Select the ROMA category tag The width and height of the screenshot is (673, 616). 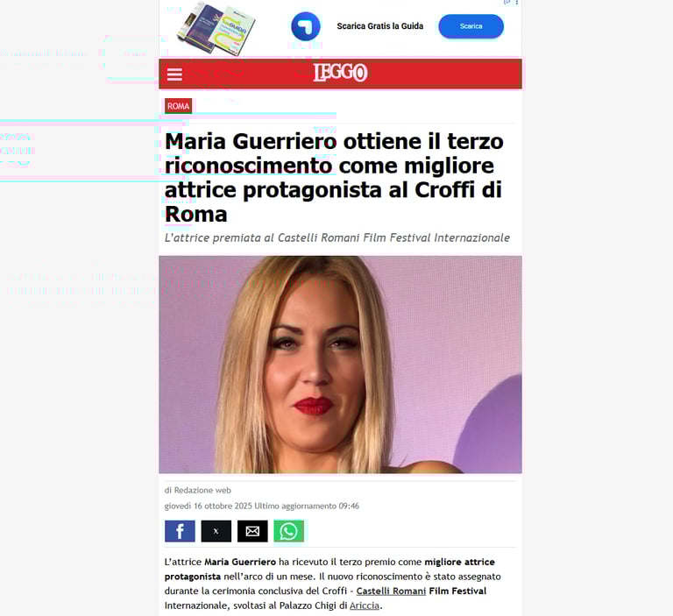[178, 106]
